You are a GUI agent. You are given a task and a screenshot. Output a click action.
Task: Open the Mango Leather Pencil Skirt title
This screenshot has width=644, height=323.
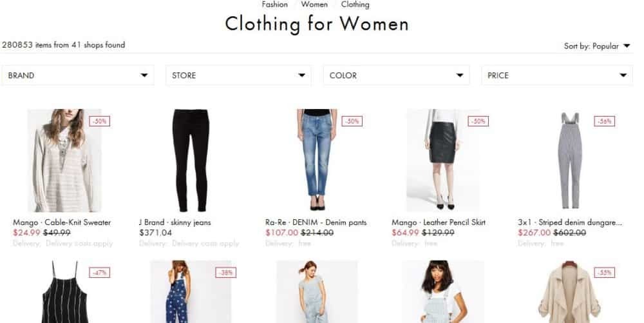coord(438,222)
